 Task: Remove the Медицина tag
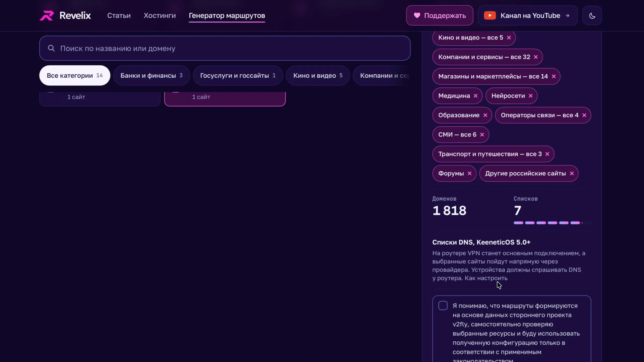click(475, 96)
